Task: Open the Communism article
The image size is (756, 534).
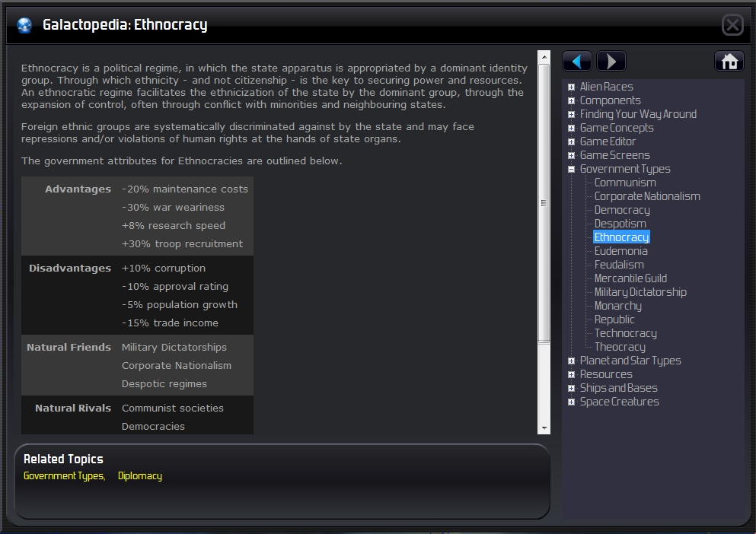Action: (x=625, y=182)
